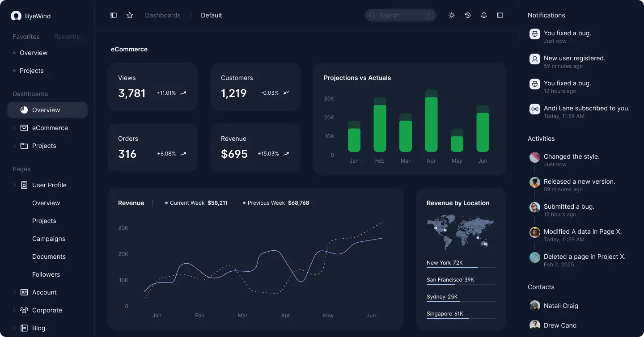The image size is (644, 337).
Task: Select the Favorites tab
Action: tap(26, 37)
